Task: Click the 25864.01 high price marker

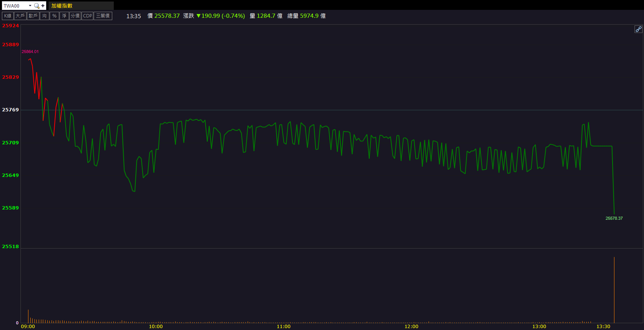Action: point(30,52)
